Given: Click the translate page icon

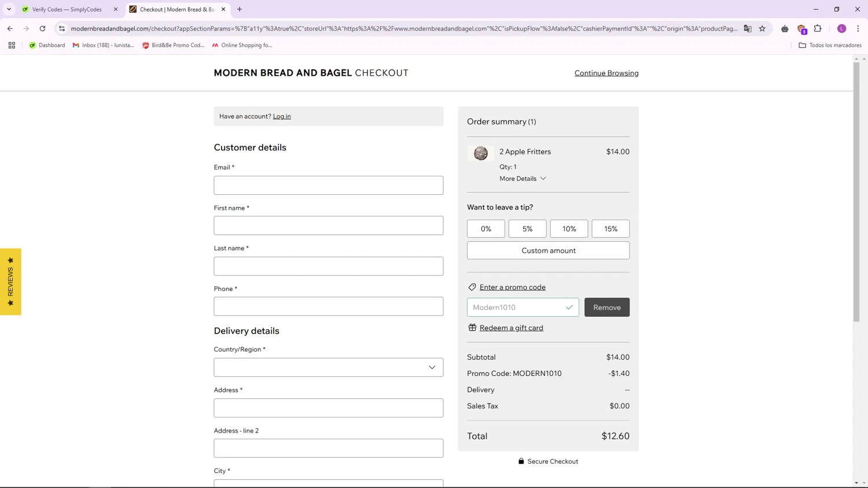Looking at the screenshot, I should tap(748, 28).
